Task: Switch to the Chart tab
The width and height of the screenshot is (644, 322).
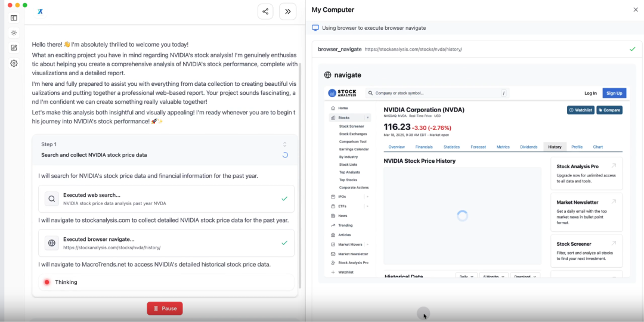Action: (598, 147)
